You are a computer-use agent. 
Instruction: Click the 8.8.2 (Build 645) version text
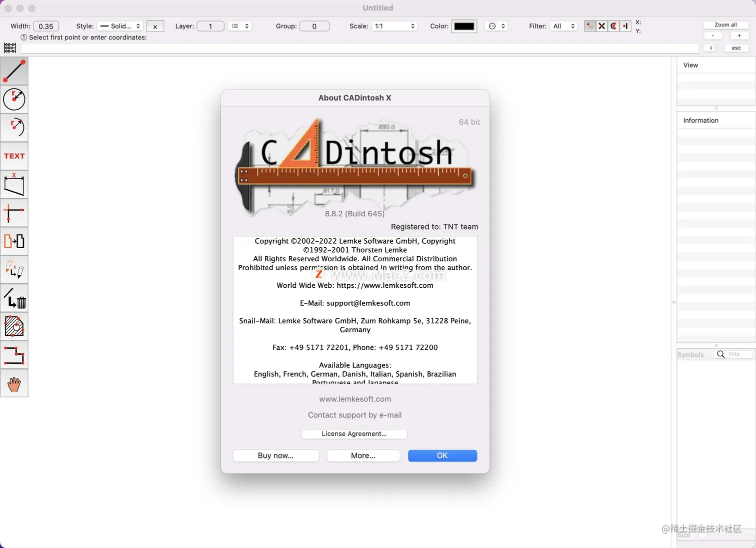[x=354, y=214]
